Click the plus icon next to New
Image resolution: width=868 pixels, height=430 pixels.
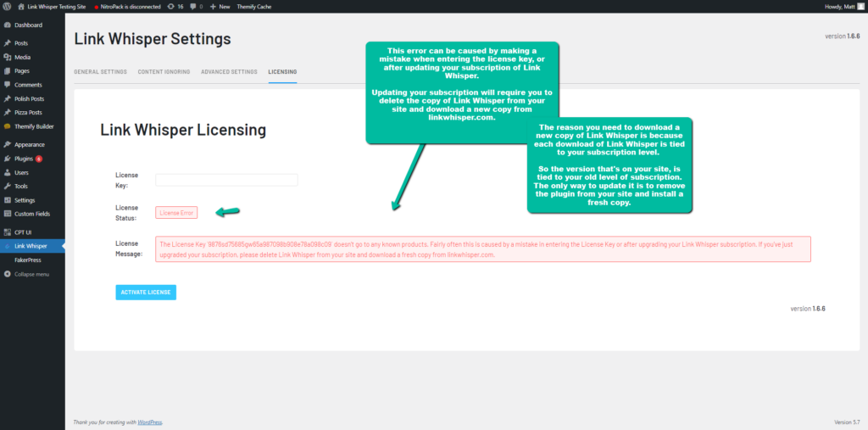pos(213,7)
